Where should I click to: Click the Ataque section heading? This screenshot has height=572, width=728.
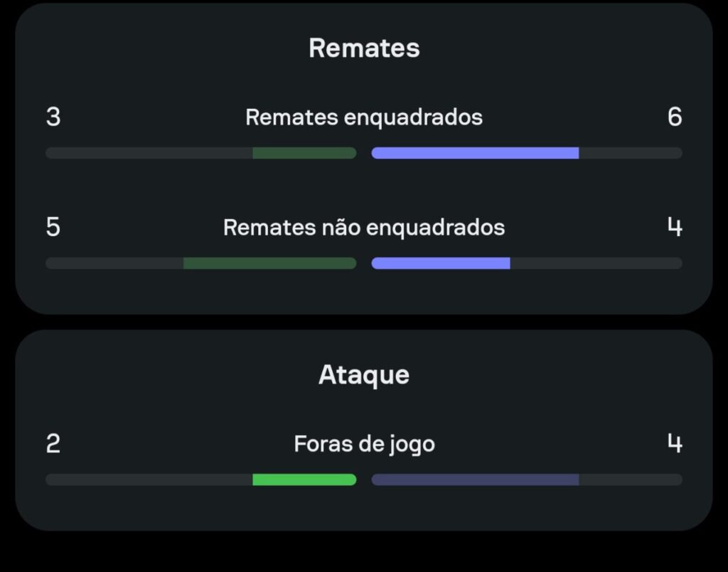364,374
